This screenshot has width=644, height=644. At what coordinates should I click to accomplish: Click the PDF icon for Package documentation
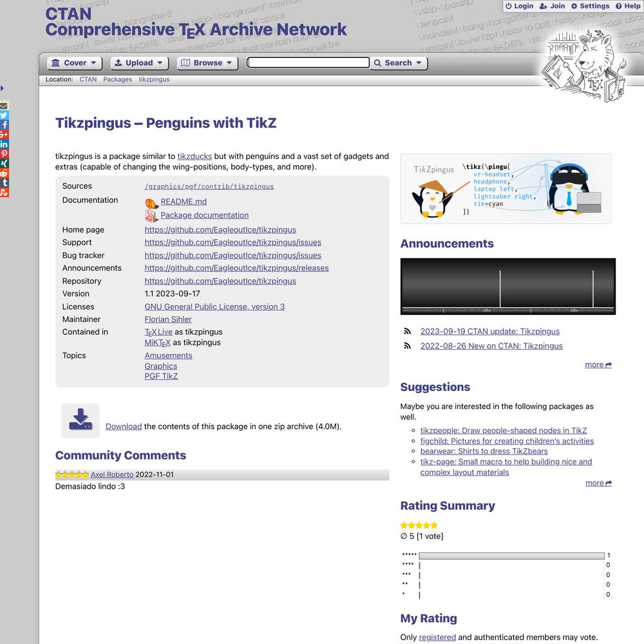pyautogui.click(x=151, y=216)
